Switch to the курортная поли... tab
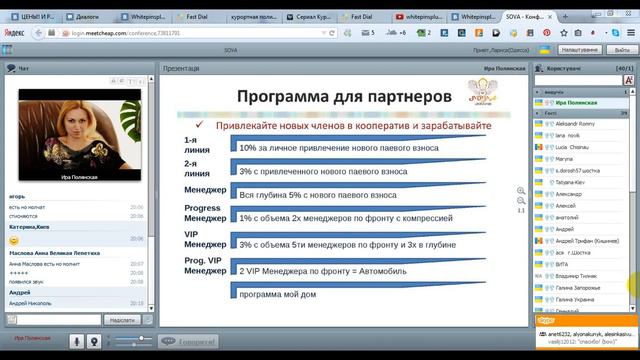 [x=253, y=17]
